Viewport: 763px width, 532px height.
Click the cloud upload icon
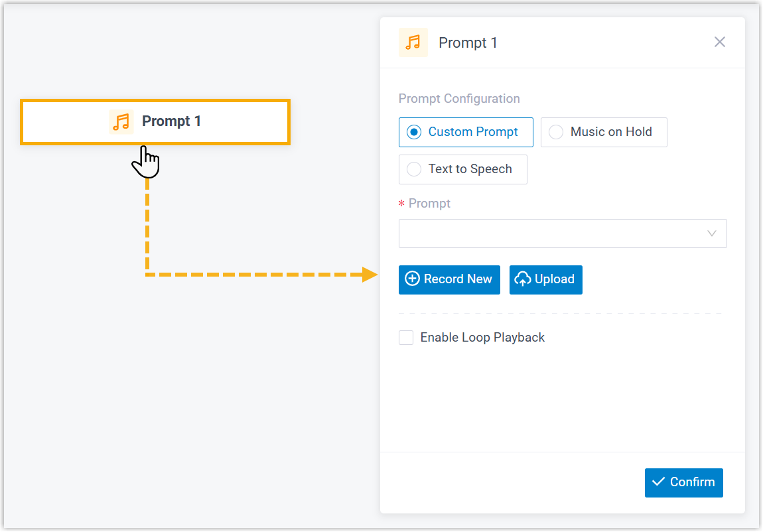523,279
